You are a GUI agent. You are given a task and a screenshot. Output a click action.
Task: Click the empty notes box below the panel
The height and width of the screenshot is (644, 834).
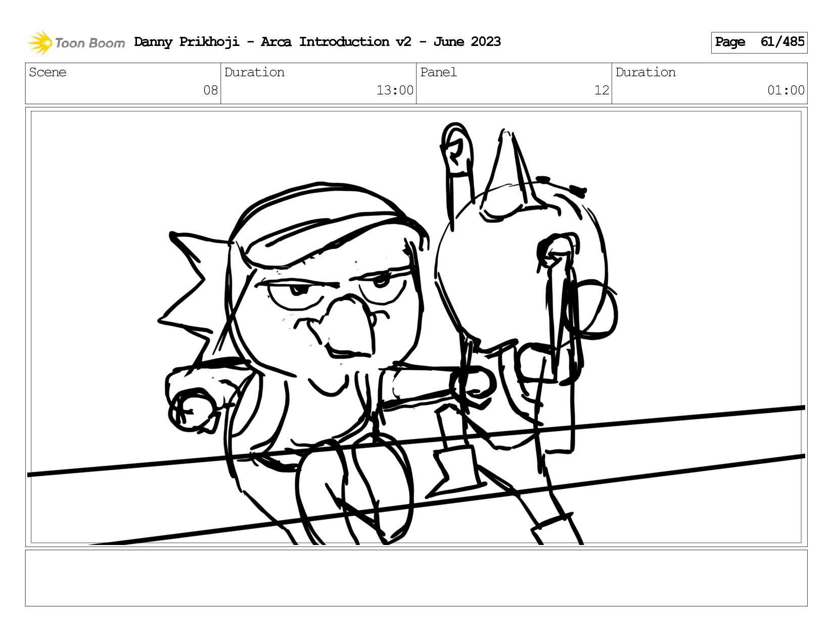[416, 578]
